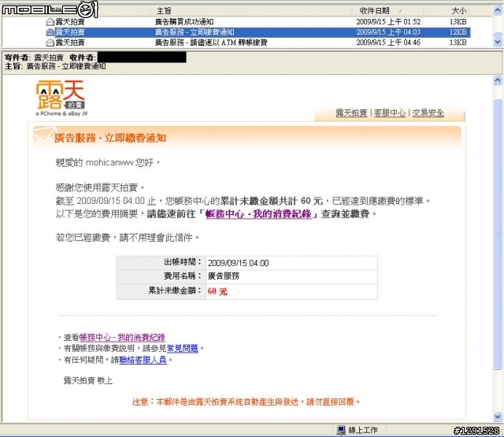Click the 線上工作 status bar text
504x437 pixels.
pyautogui.click(x=363, y=430)
